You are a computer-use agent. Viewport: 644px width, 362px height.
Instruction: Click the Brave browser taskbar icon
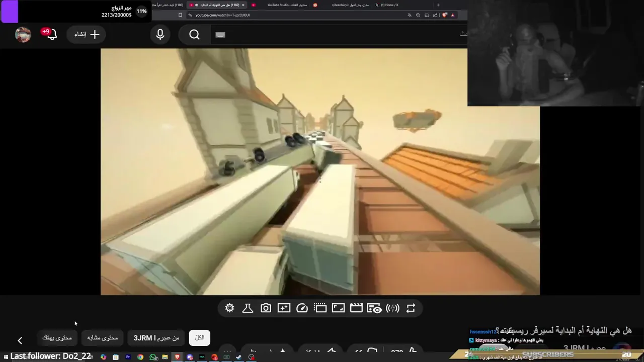coord(177,357)
